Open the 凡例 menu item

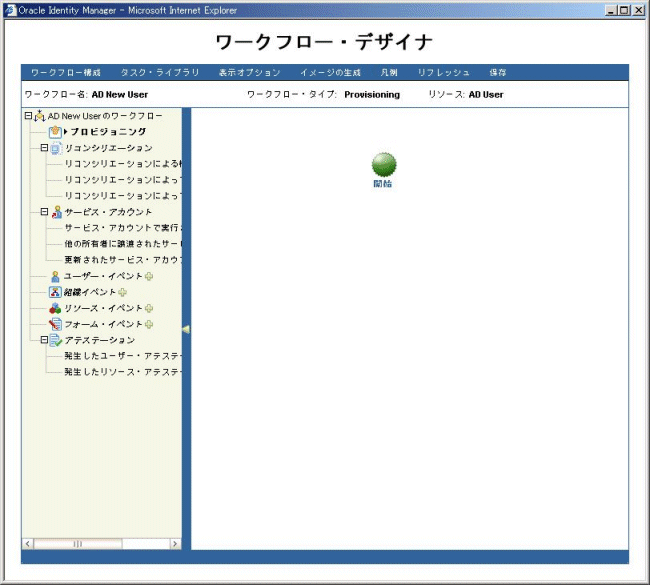[389, 73]
